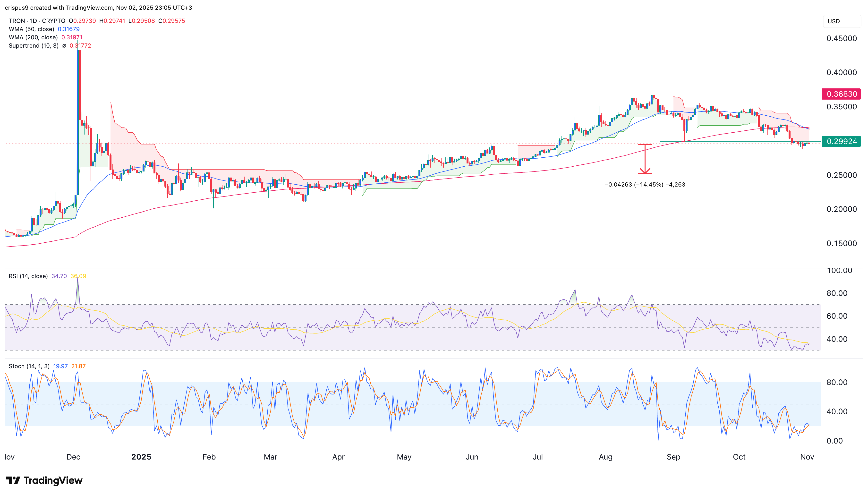Expand the RSI (14, close) legend

point(28,276)
